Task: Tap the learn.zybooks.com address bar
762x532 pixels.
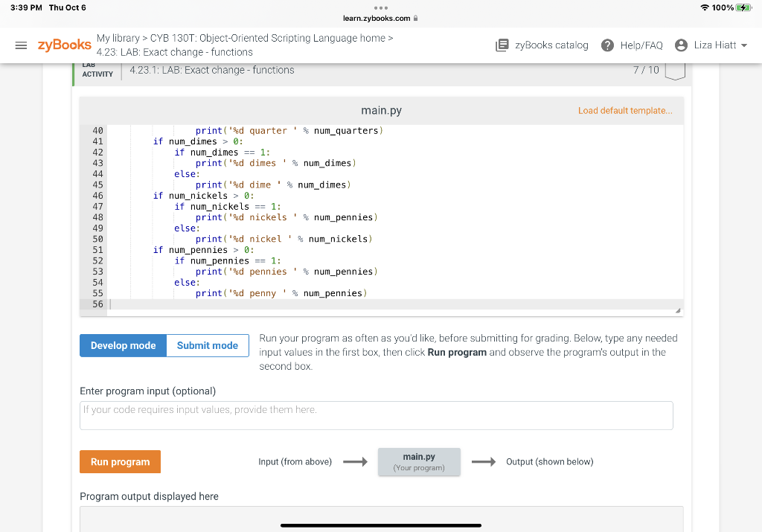Action: 380,18
